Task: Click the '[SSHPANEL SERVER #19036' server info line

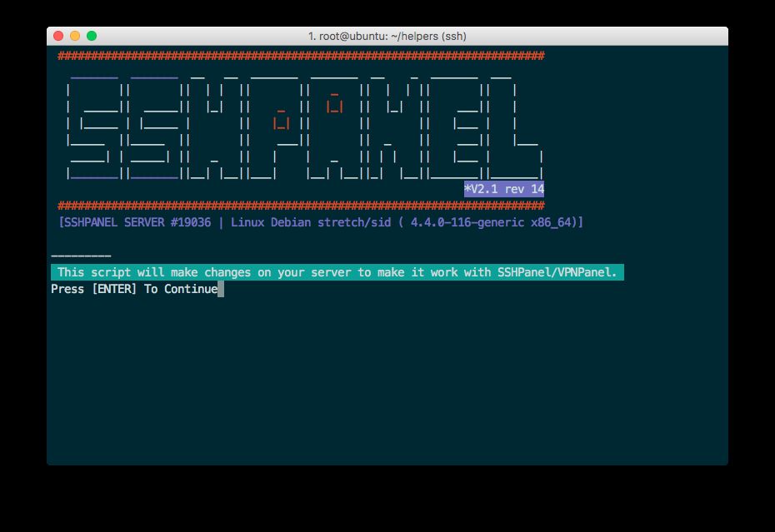Action: coord(321,222)
